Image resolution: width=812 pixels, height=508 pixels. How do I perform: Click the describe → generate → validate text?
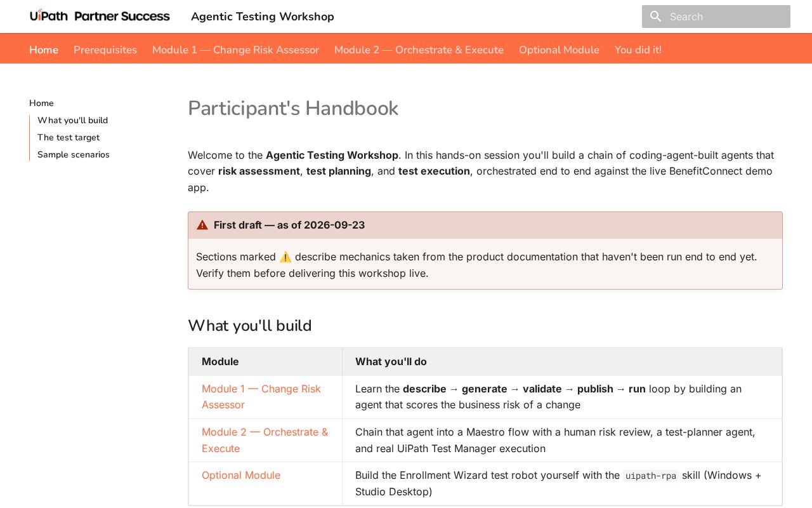coord(482,389)
